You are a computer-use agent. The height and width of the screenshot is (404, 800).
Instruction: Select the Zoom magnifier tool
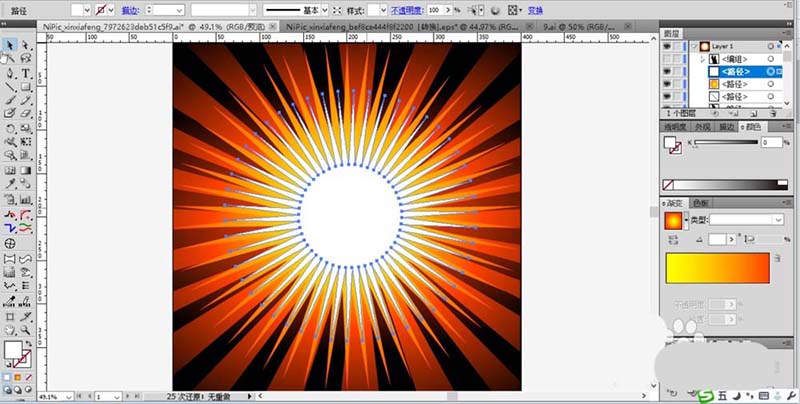tap(25, 331)
